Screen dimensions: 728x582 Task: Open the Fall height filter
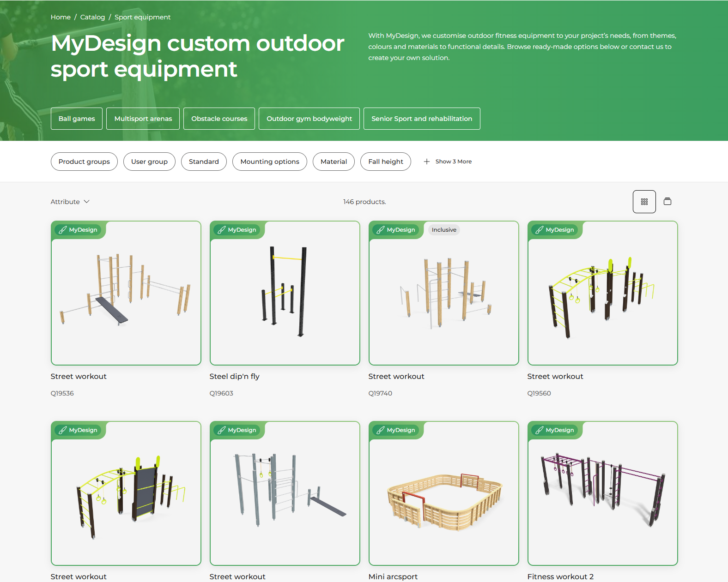pyautogui.click(x=385, y=162)
